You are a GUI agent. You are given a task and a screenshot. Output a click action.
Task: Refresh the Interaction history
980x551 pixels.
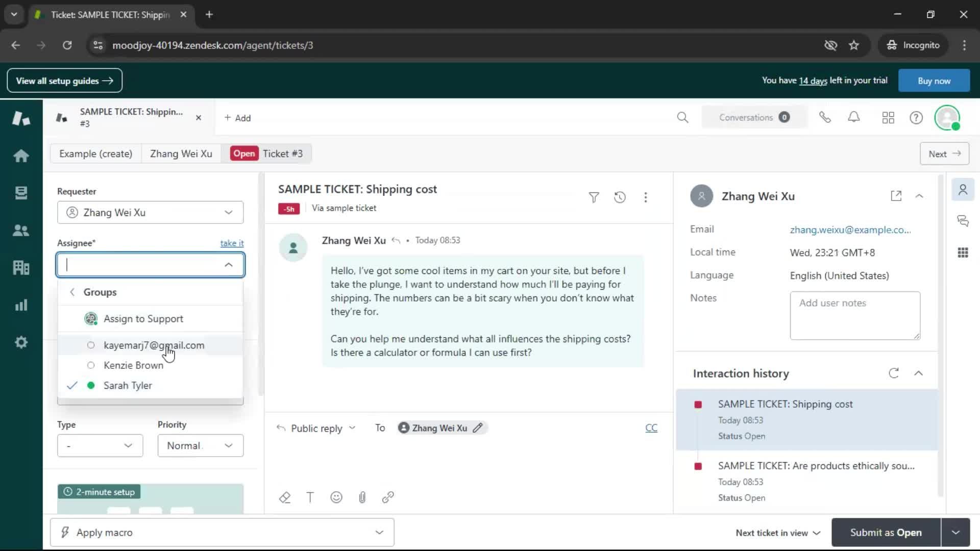tap(894, 373)
